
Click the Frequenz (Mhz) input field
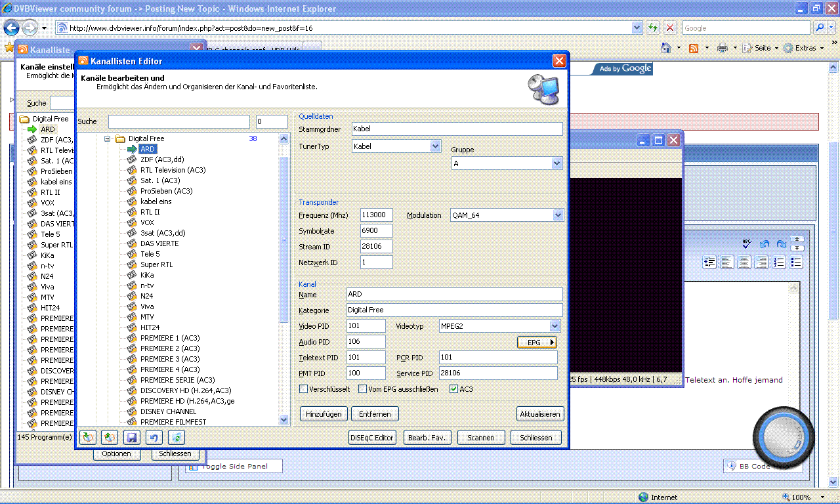tap(377, 215)
